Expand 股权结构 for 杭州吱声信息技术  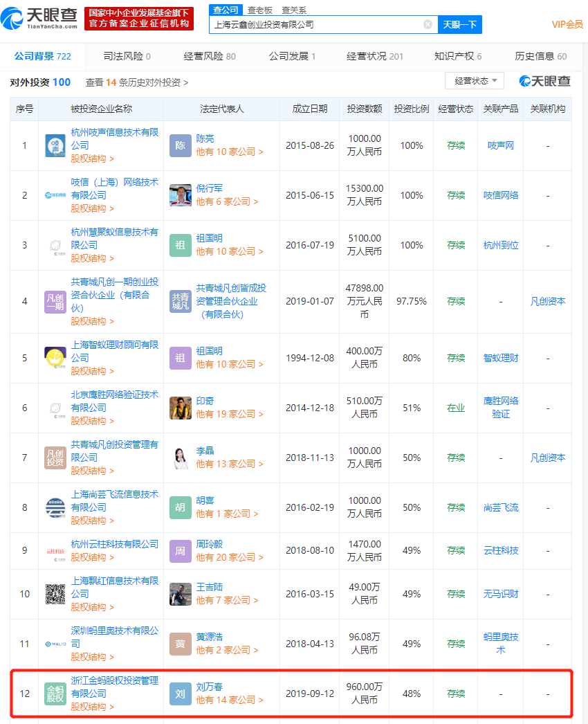click(x=92, y=159)
